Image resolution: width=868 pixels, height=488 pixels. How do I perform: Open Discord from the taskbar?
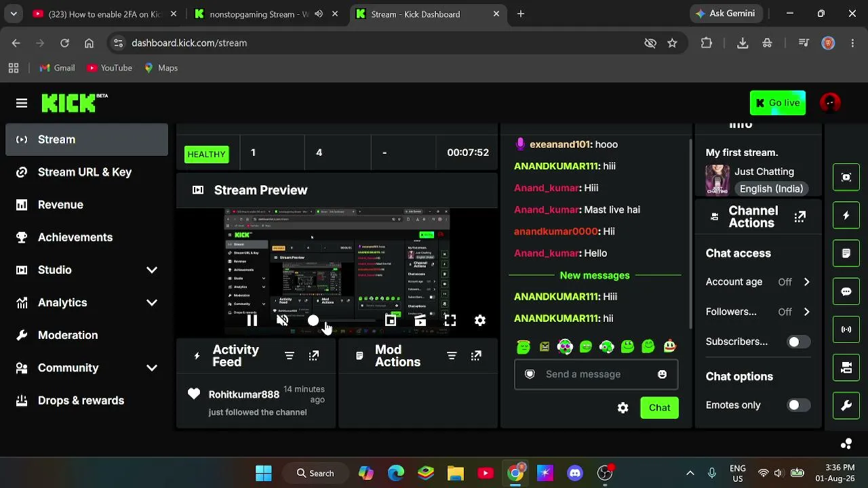point(575,473)
